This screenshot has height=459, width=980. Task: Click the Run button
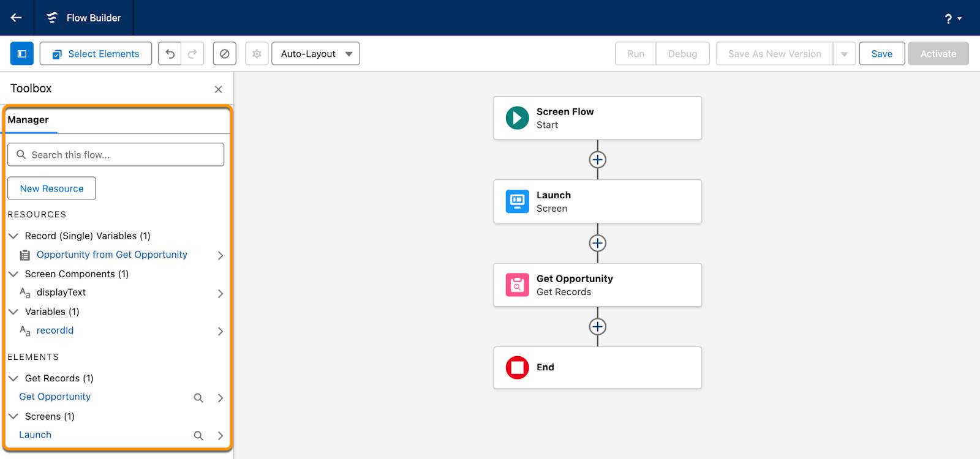click(x=636, y=54)
